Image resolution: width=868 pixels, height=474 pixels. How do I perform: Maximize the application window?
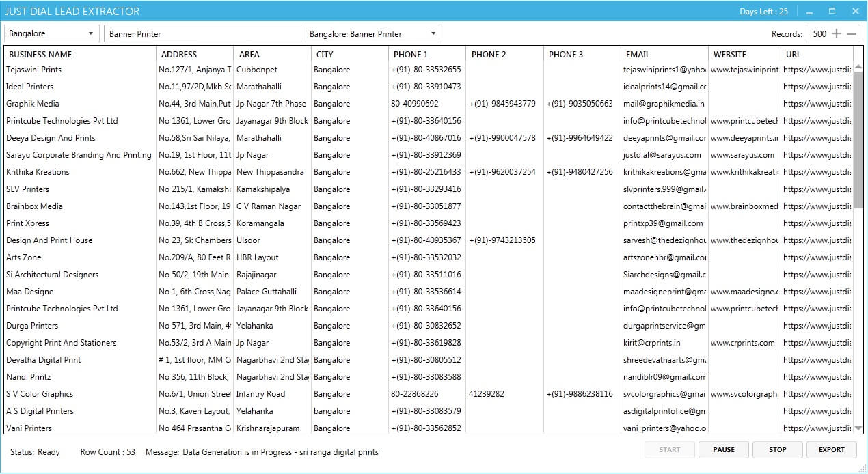point(832,11)
